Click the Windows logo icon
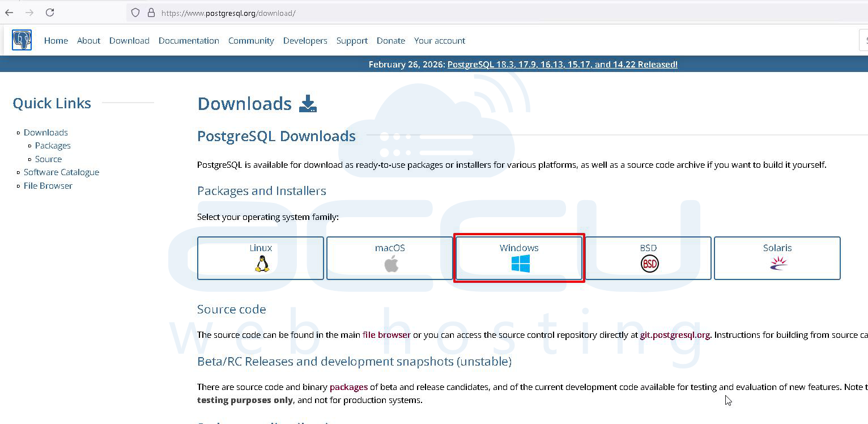Screen dimensions: 868x424 520,264
